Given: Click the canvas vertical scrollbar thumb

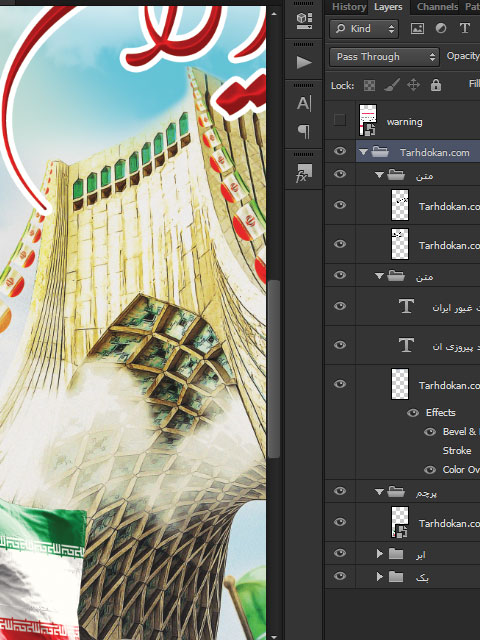Looking at the screenshot, I should coord(273,369).
